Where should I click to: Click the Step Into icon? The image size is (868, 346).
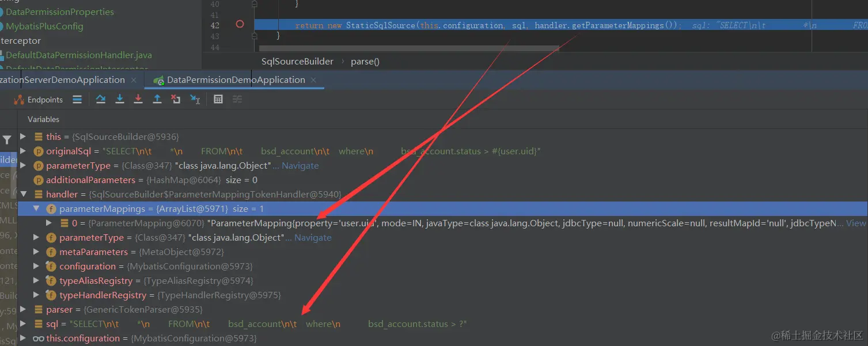120,100
